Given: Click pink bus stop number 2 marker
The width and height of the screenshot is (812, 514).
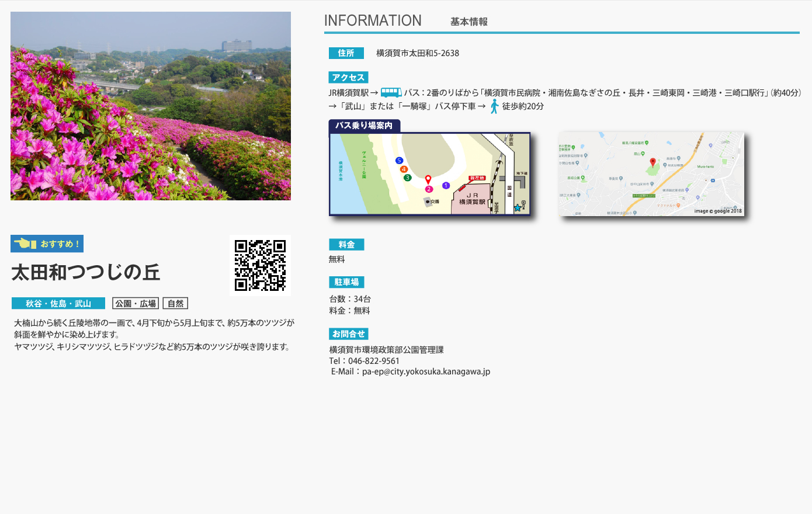Looking at the screenshot, I should click(429, 189).
